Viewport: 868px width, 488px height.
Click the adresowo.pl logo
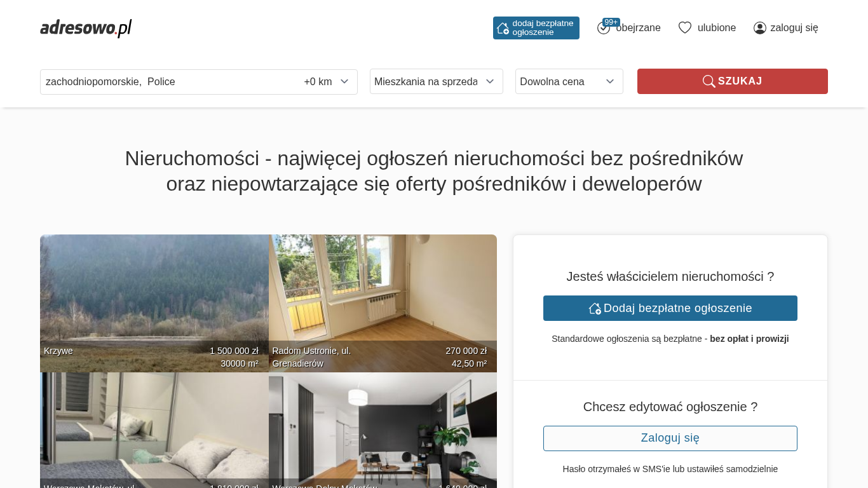click(86, 28)
